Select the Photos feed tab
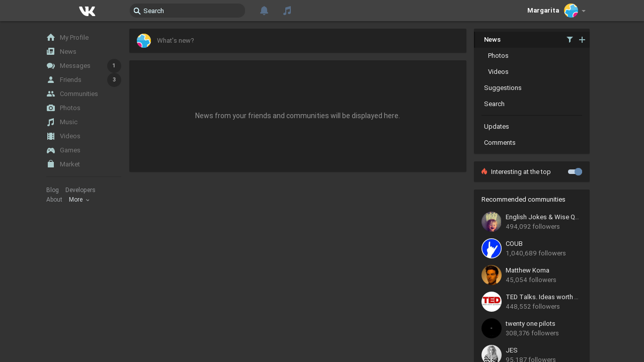 (x=532, y=56)
